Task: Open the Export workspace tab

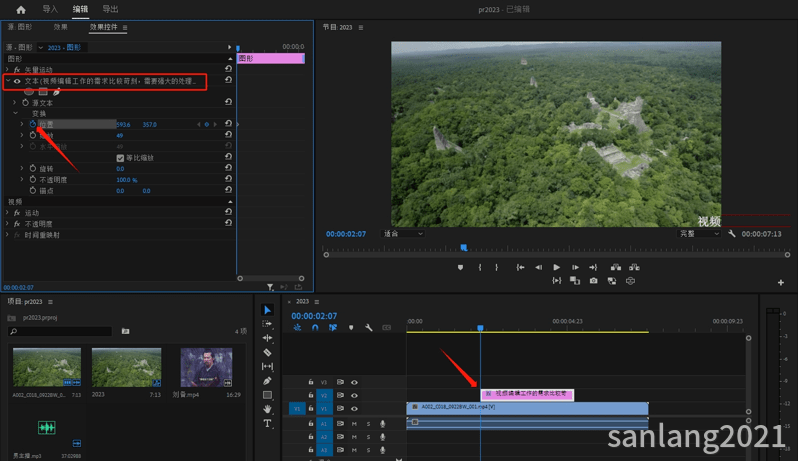Action: click(110, 9)
